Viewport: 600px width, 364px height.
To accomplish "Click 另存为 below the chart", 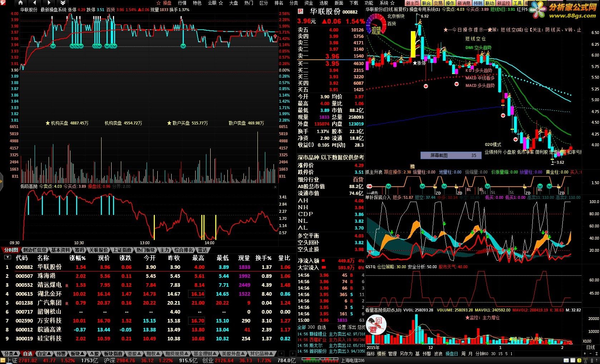I will 405,354.
